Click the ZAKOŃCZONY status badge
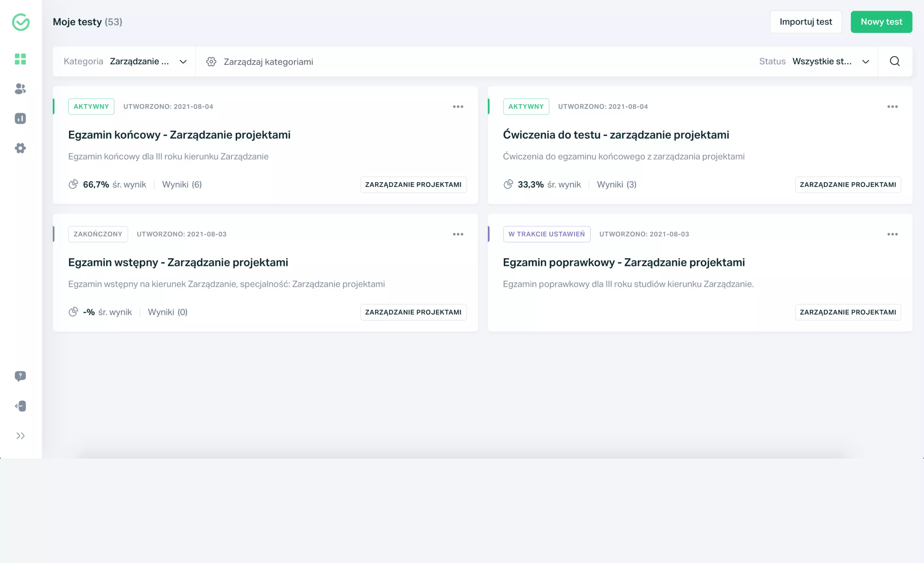The image size is (924, 563). (x=98, y=234)
